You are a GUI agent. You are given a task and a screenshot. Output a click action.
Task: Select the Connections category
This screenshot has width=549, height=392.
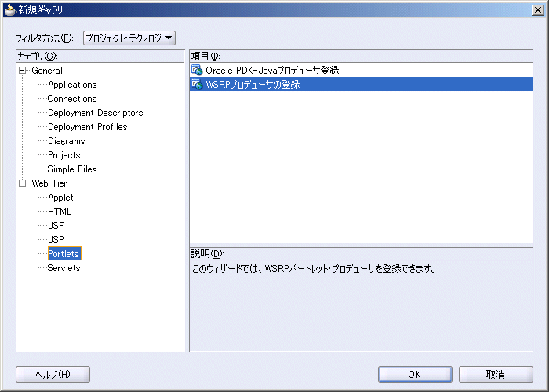tap(72, 99)
